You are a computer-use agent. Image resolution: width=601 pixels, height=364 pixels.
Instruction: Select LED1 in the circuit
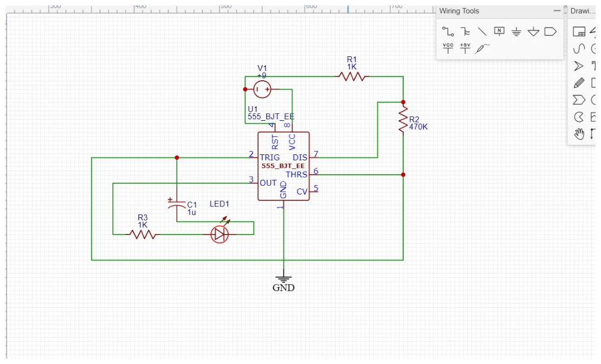[219, 233]
